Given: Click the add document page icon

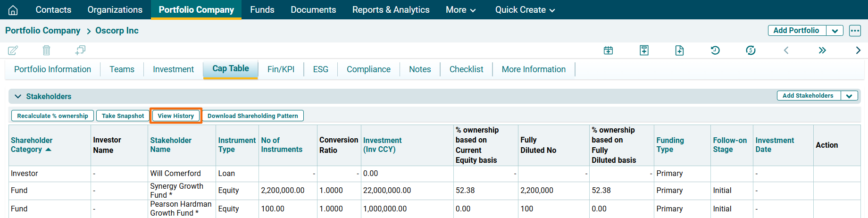Looking at the screenshot, I should (679, 50).
